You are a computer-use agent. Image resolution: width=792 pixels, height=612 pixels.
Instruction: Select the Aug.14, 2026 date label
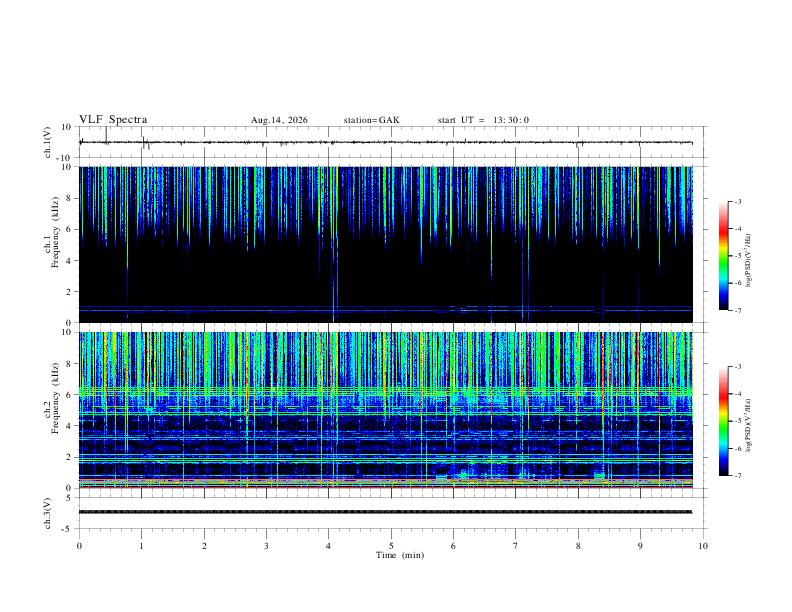coord(279,120)
